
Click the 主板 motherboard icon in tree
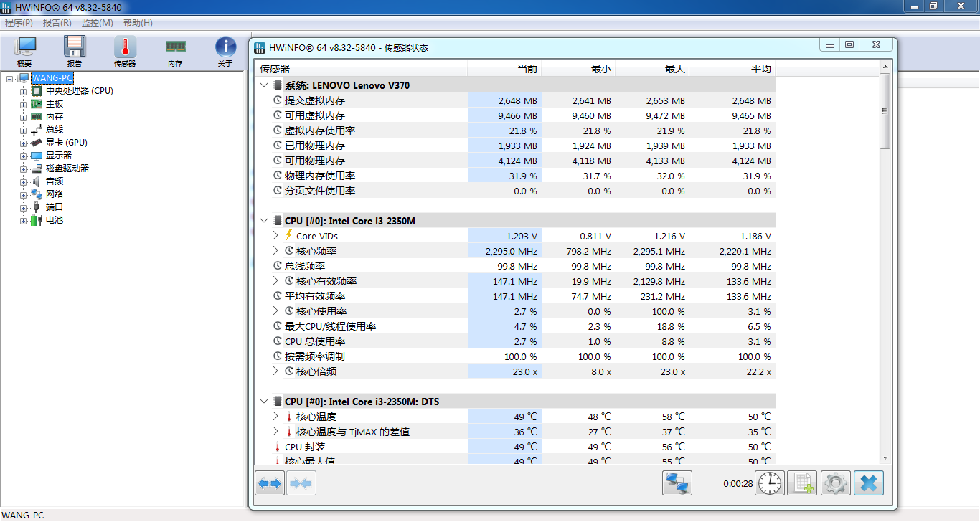(37, 104)
